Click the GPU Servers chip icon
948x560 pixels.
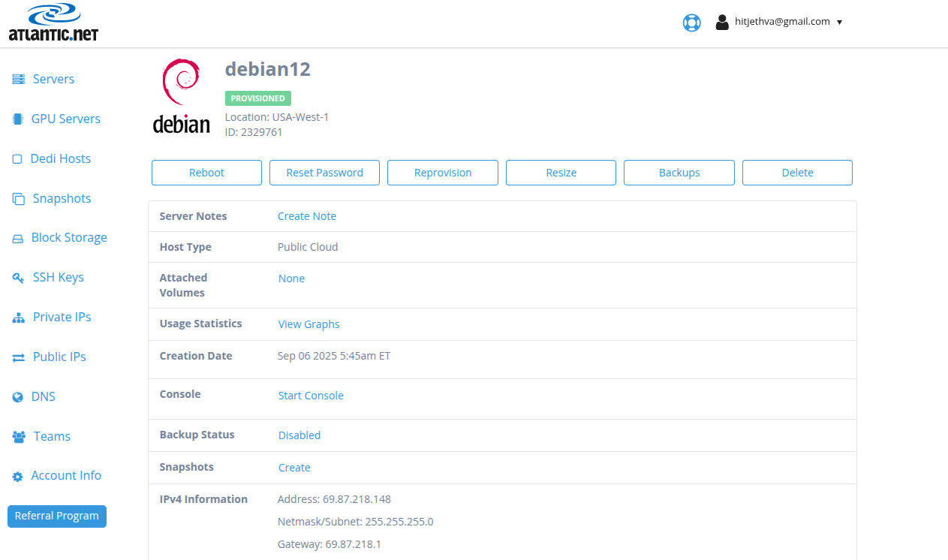coord(18,119)
